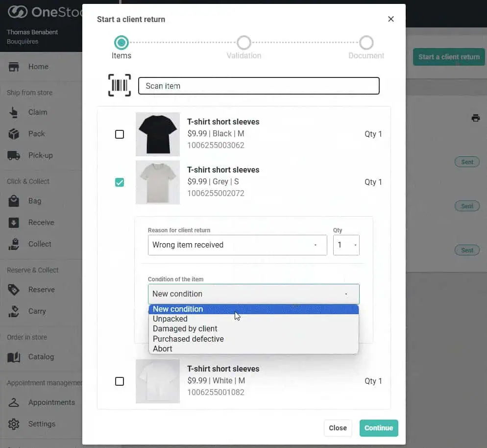Open the Appointments person icon

click(13, 402)
